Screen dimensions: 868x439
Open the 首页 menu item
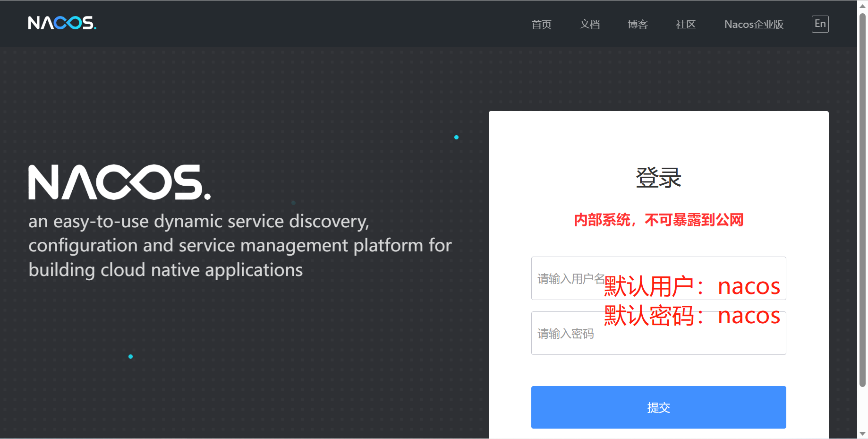(x=541, y=24)
